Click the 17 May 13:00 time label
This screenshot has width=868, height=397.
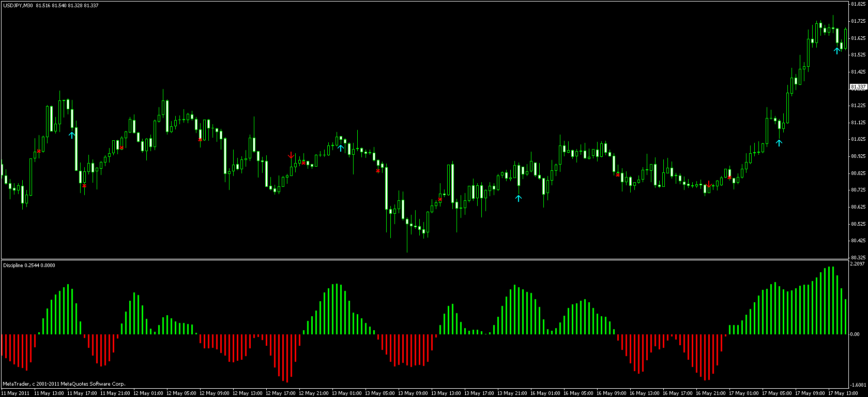[x=843, y=393]
